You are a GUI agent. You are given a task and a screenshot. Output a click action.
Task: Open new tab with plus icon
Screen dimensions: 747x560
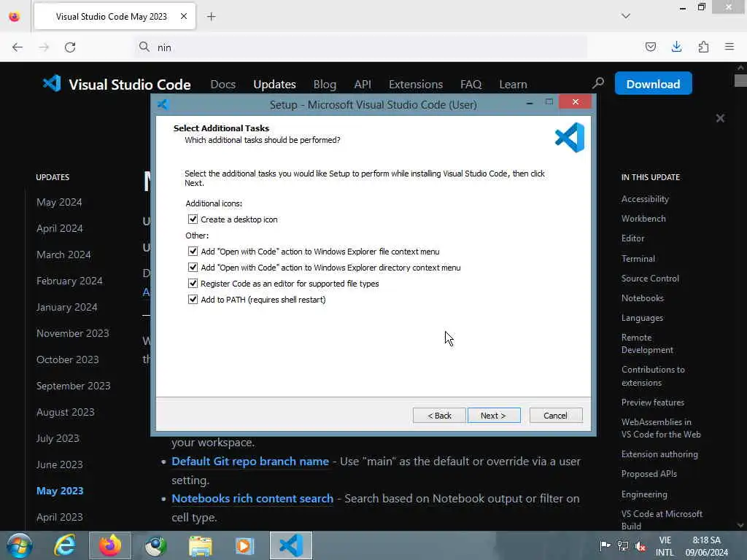[x=211, y=17]
